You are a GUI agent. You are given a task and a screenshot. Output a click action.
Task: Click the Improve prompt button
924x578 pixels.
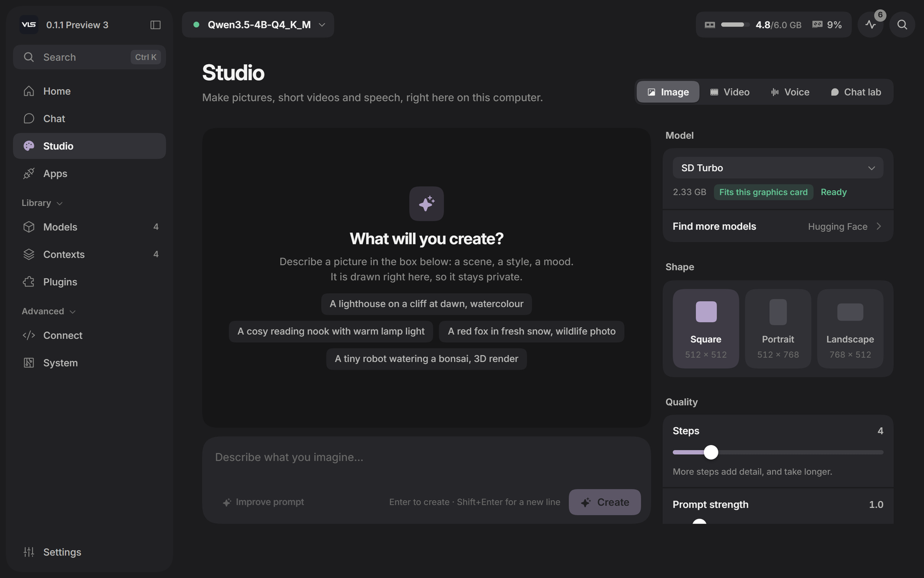263,502
